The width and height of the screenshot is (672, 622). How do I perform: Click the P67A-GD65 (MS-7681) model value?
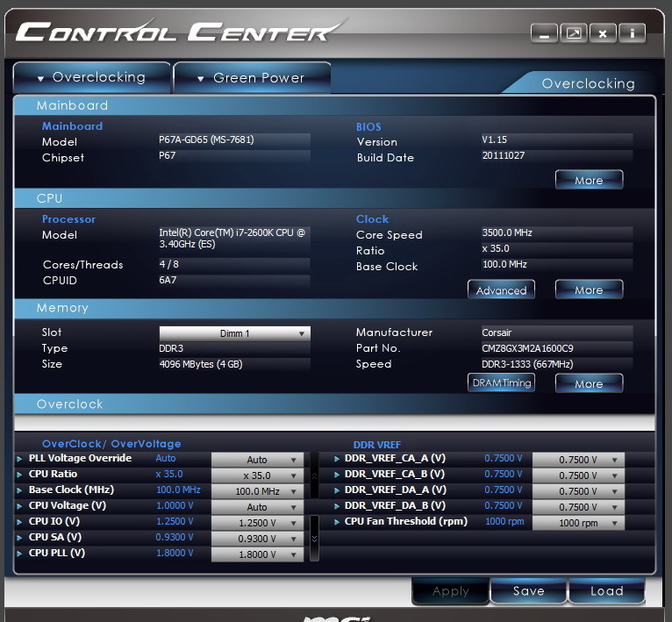coord(206,139)
